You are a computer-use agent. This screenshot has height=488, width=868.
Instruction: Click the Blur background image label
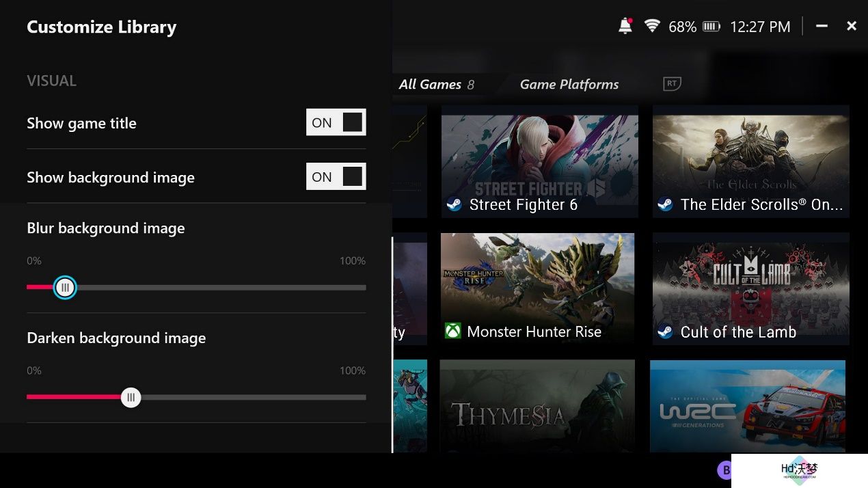tap(106, 228)
